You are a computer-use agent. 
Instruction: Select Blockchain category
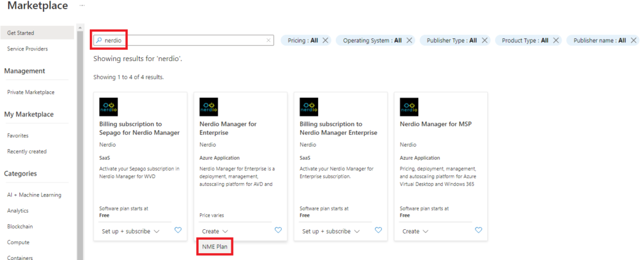coord(19,226)
